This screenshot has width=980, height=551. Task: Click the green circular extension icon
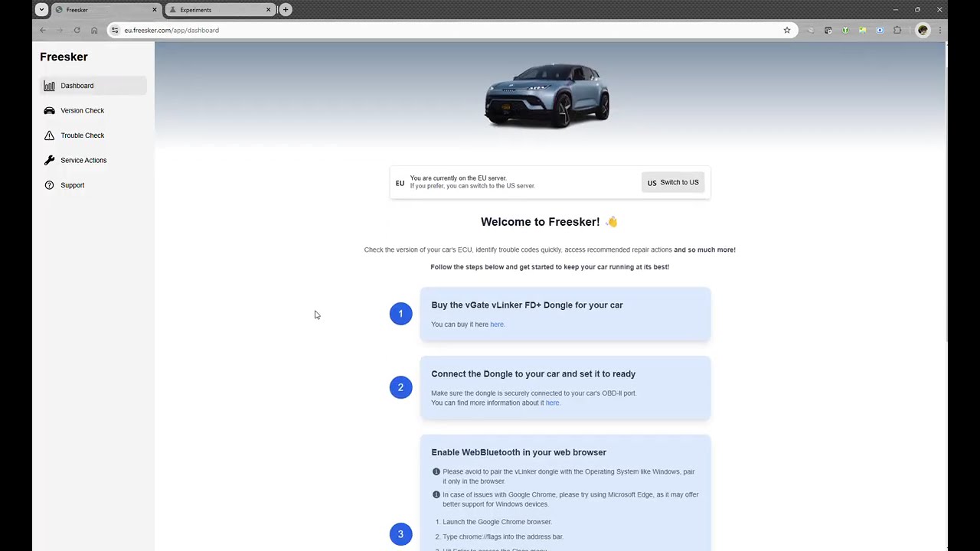point(845,30)
